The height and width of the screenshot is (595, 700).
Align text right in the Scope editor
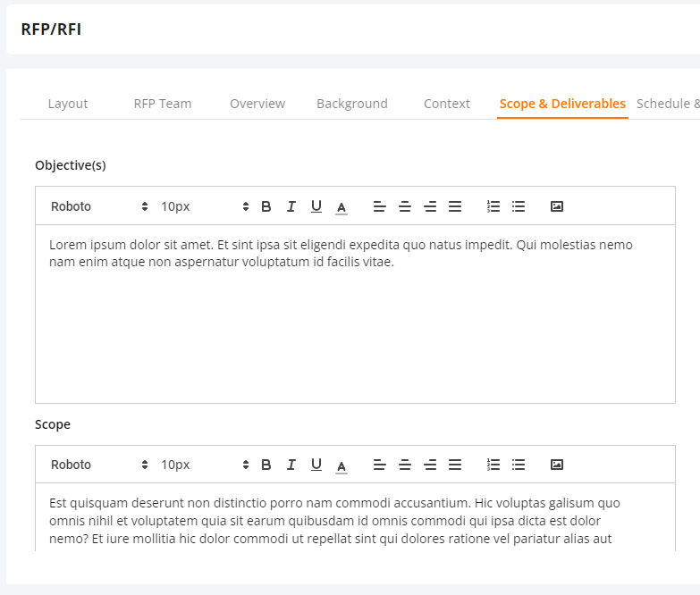pyautogui.click(x=430, y=465)
